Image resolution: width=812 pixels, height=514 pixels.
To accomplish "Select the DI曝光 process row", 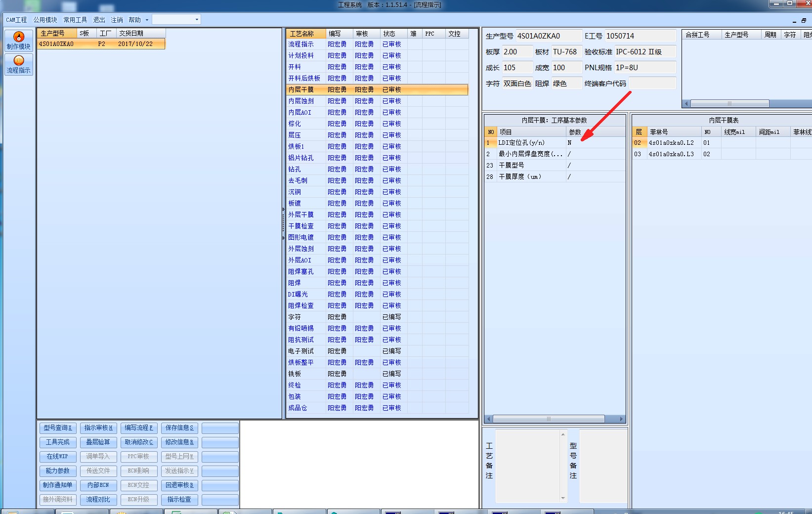I will click(x=377, y=294).
